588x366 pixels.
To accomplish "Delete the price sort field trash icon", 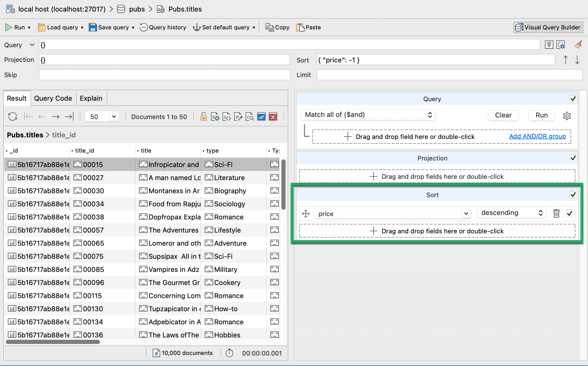I will tap(556, 213).
